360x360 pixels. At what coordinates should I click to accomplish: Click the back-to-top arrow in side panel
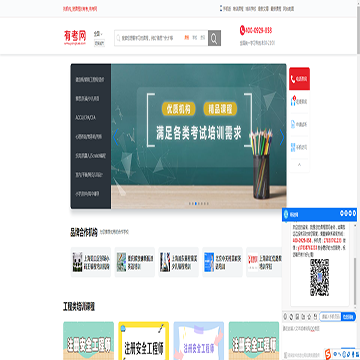[x=299, y=165]
